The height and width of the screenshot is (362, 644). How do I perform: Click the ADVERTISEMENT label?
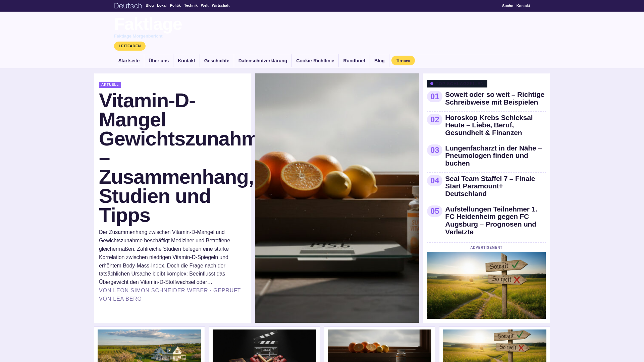(x=486, y=248)
